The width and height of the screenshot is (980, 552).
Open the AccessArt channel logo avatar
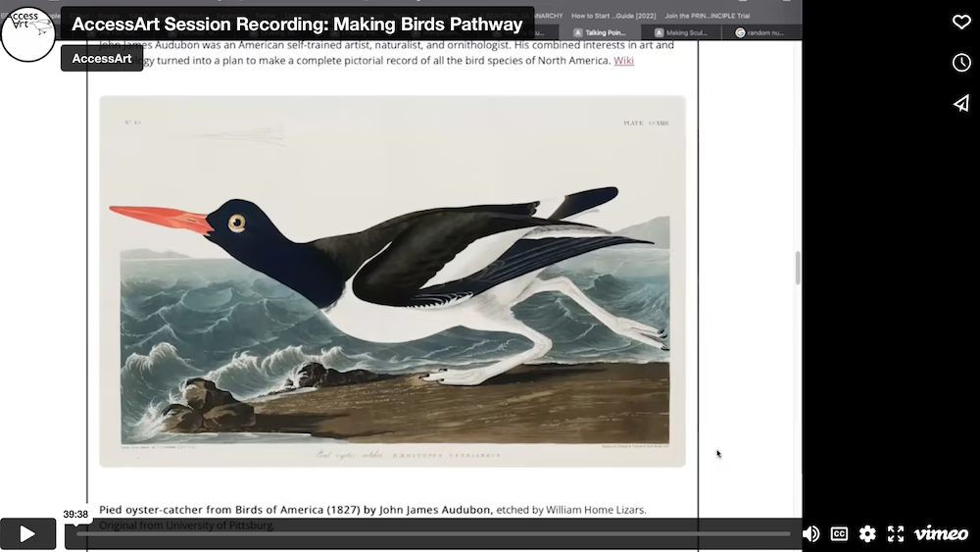pos(28,33)
